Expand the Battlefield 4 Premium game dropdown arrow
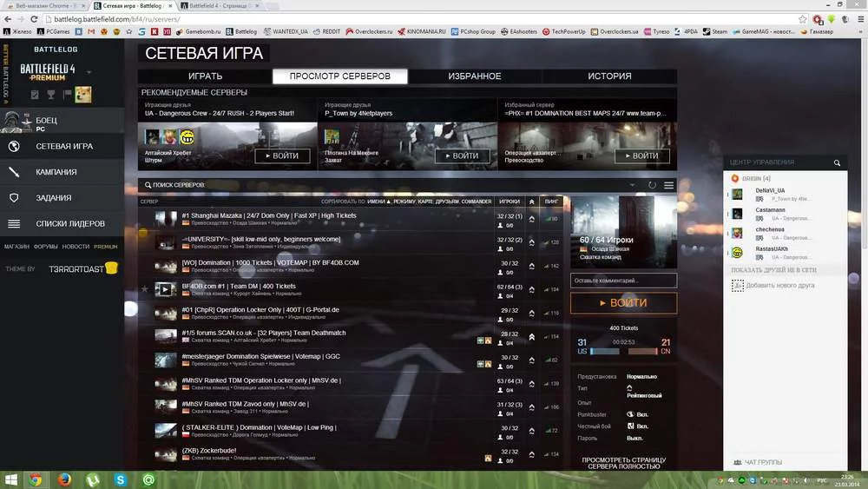This screenshot has height=489, width=868. tap(89, 72)
